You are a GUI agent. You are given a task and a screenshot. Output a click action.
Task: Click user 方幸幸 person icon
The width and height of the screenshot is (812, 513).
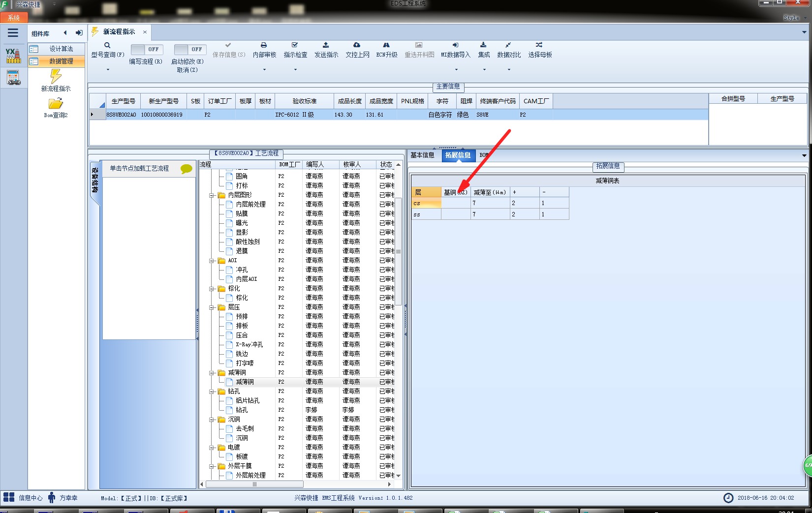coord(52,497)
